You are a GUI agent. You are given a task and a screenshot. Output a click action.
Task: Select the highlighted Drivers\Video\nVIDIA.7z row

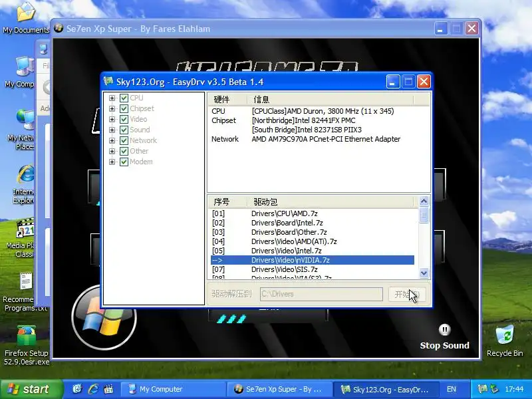click(313, 260)
